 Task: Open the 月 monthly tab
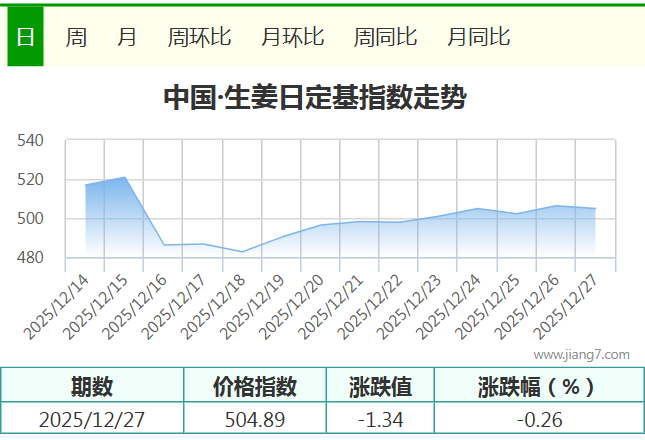pos(127,37)
